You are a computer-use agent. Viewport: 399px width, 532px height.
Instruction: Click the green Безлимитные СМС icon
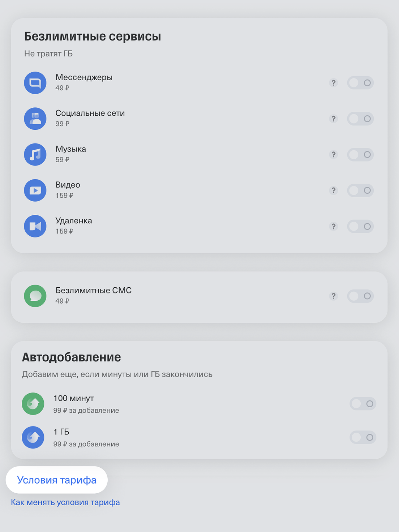click(35, 296)
